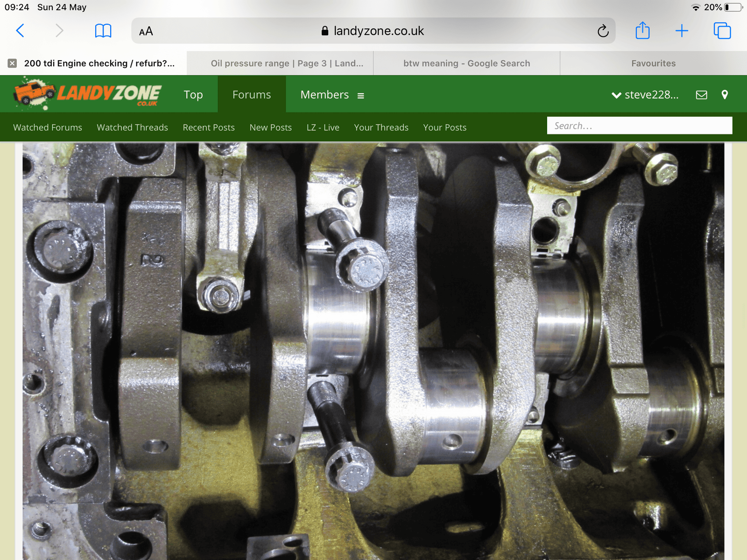The image size is (747, 560).
Task: Open New Posts
Action: tap(271, 127)
